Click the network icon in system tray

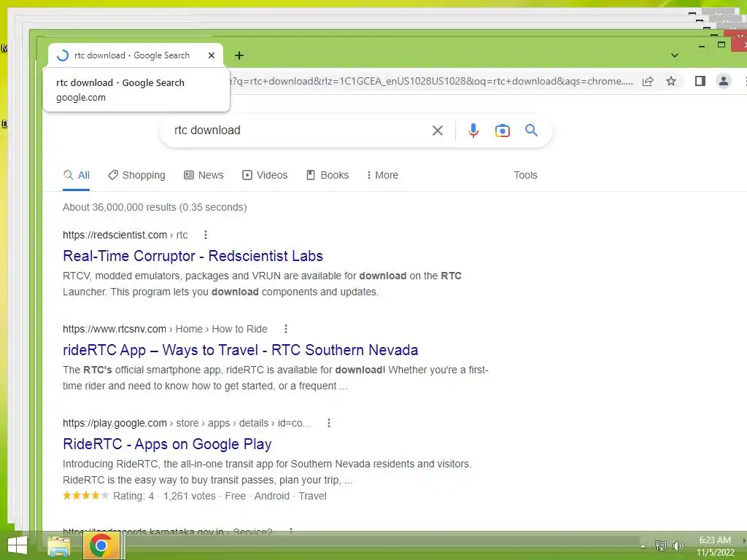coord(660,545)
